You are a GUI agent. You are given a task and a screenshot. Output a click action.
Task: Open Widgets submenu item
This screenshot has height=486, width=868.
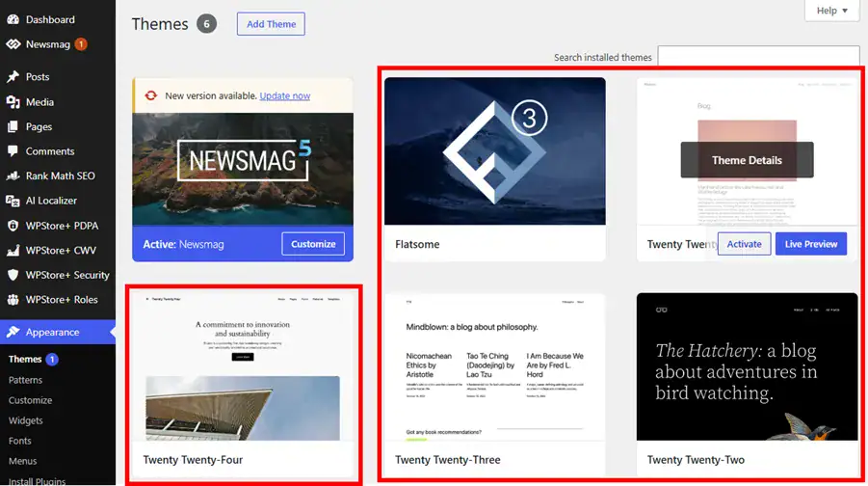(25, 420)
